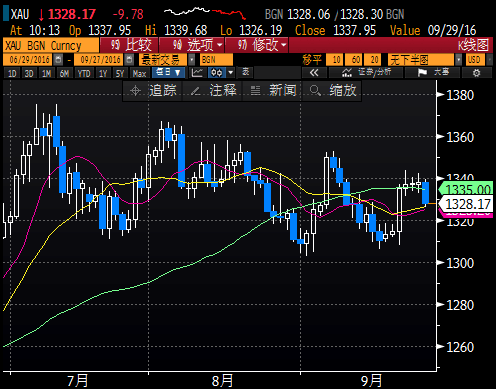This screenshot has height=389, width=496.
Task: Edit moving average period 10 field
Action: pos(335,60)
